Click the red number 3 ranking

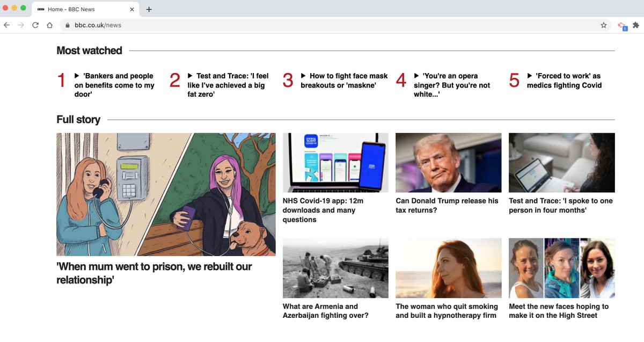288,81
